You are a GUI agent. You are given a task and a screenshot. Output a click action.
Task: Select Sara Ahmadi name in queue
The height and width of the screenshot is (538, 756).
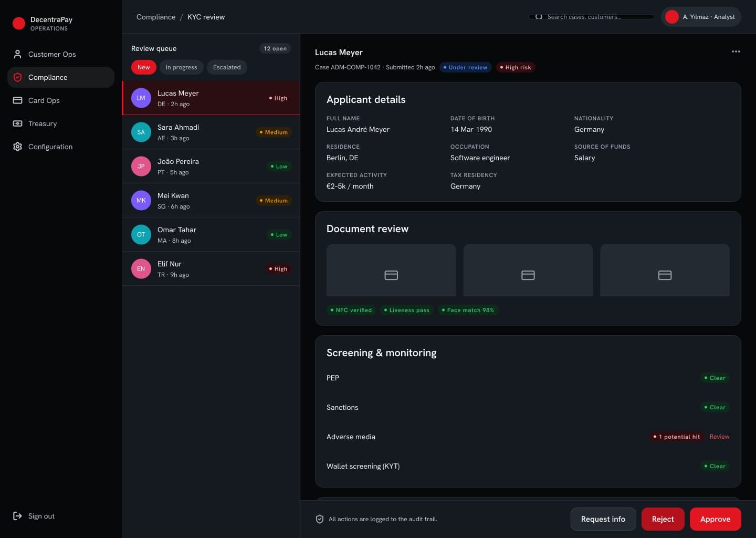(x=178, y=127)
